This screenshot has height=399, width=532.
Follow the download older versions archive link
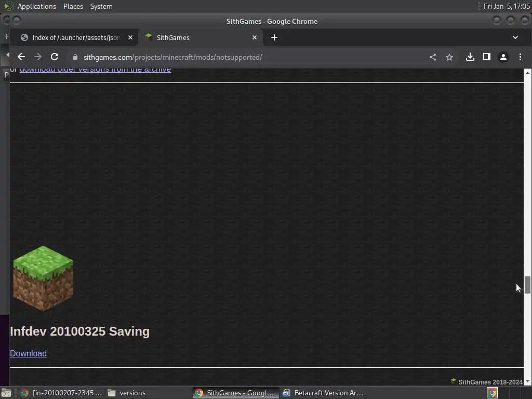[x=95, y=70]
